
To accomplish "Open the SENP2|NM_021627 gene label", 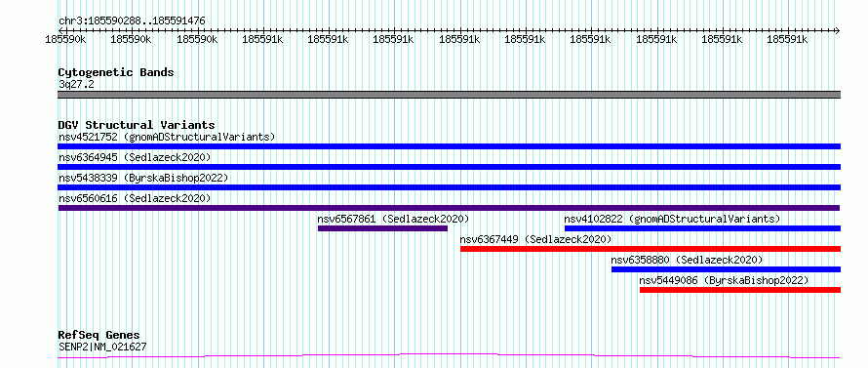I will (x=102, y=348).
